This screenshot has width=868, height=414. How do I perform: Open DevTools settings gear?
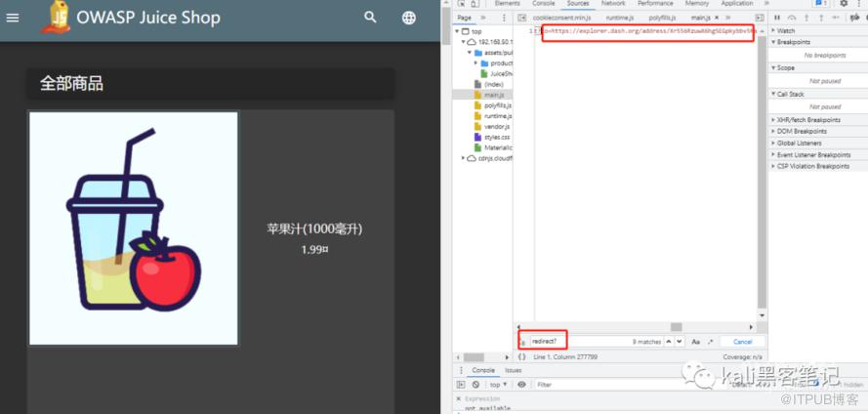pos(844,4)
